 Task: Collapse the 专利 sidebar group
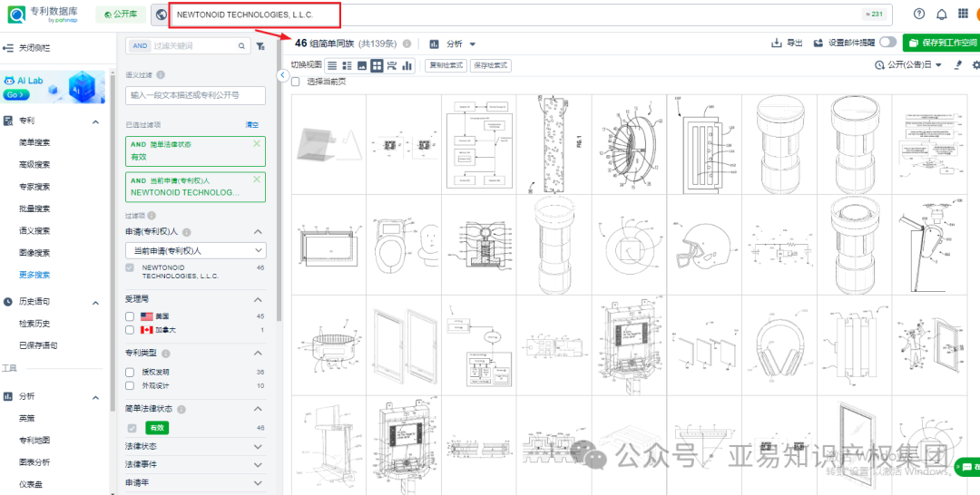(95, 121)
